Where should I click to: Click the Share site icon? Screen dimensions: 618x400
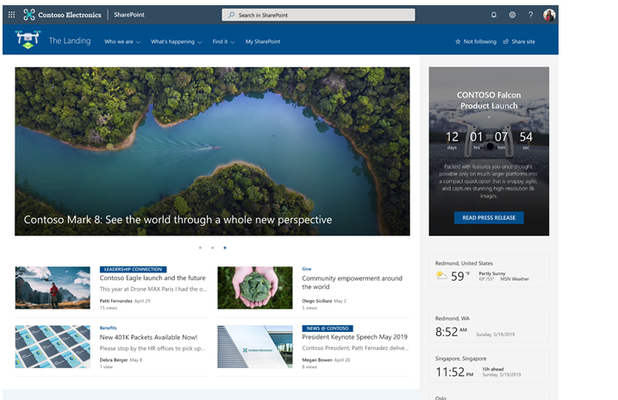(x=506, y=41)
